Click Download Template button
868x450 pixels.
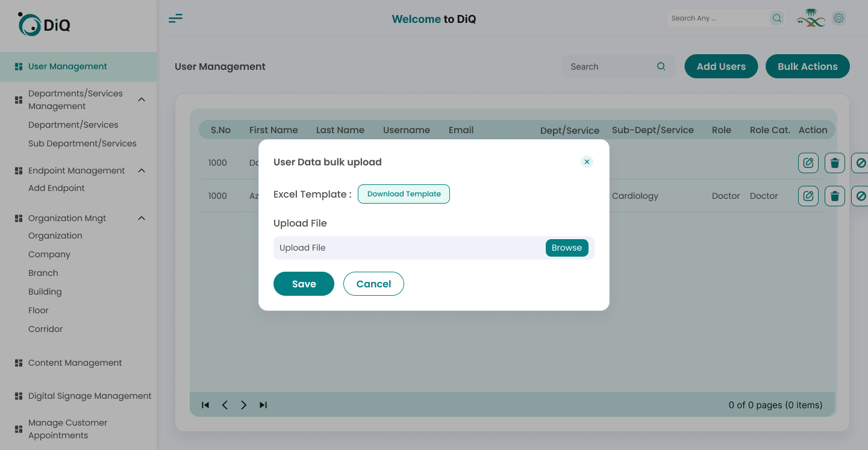coord(404,194)
